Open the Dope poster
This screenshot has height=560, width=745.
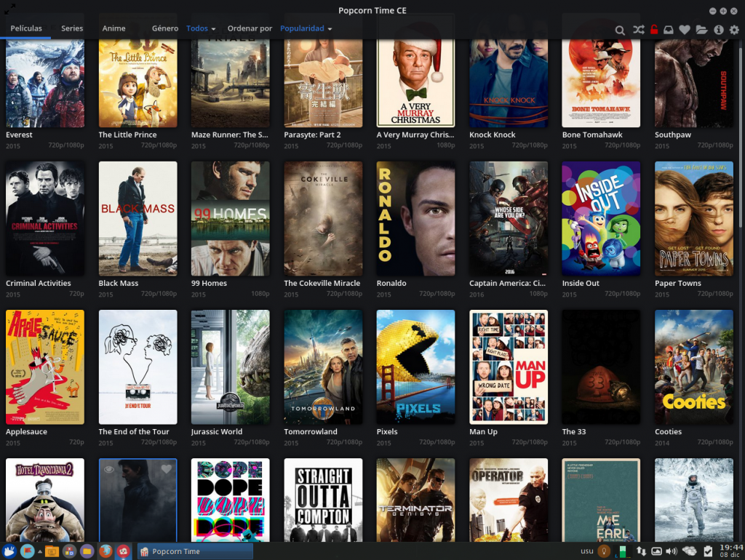point(231,500)
